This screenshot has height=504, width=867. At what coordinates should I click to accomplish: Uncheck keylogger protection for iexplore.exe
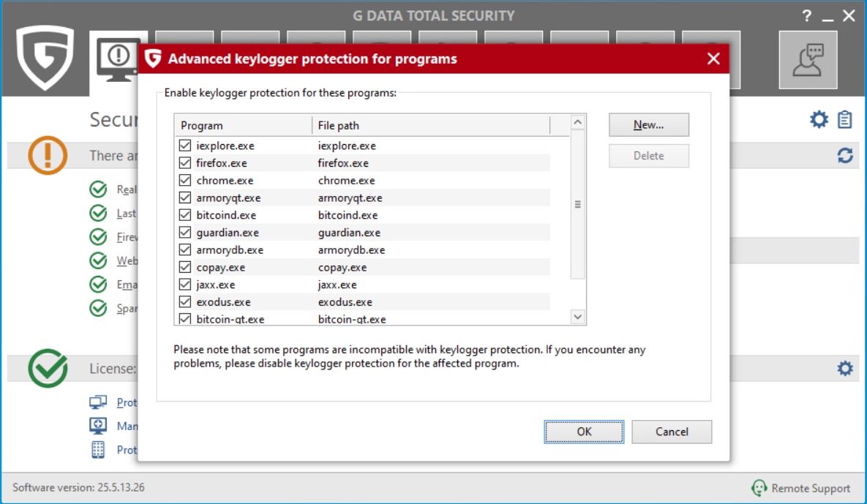184,146
